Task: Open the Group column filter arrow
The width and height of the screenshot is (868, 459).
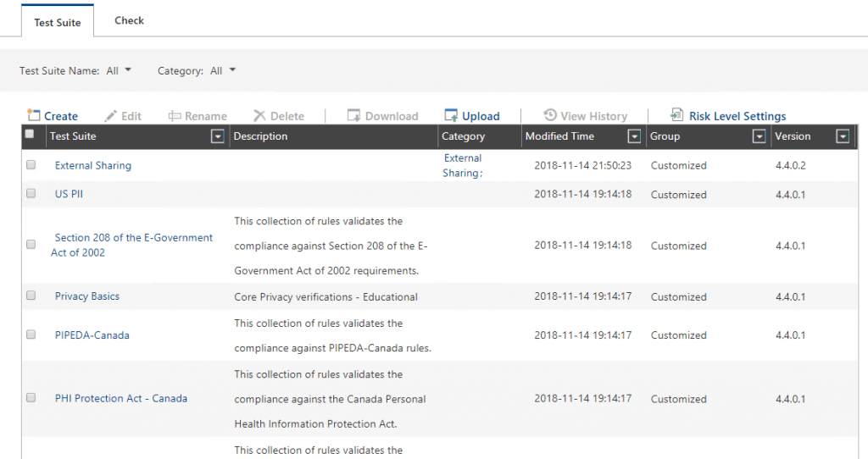Action: pyautogui.click(x=759, y=136)
